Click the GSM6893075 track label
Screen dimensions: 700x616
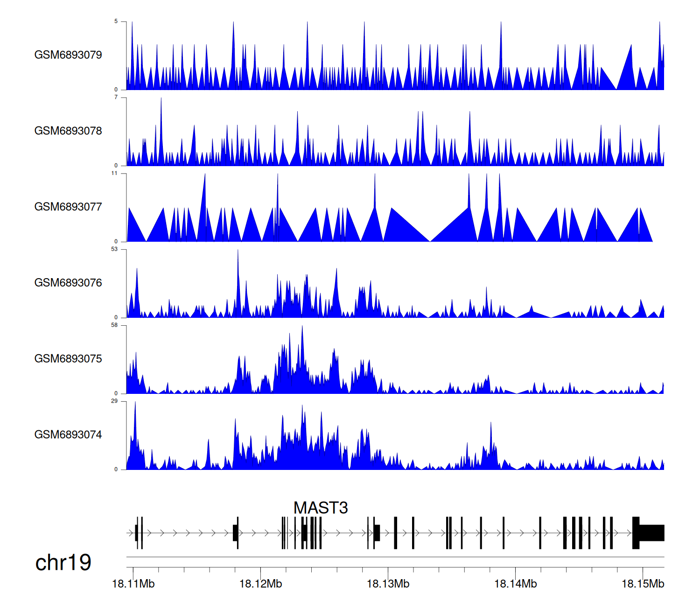coord(68,359)
